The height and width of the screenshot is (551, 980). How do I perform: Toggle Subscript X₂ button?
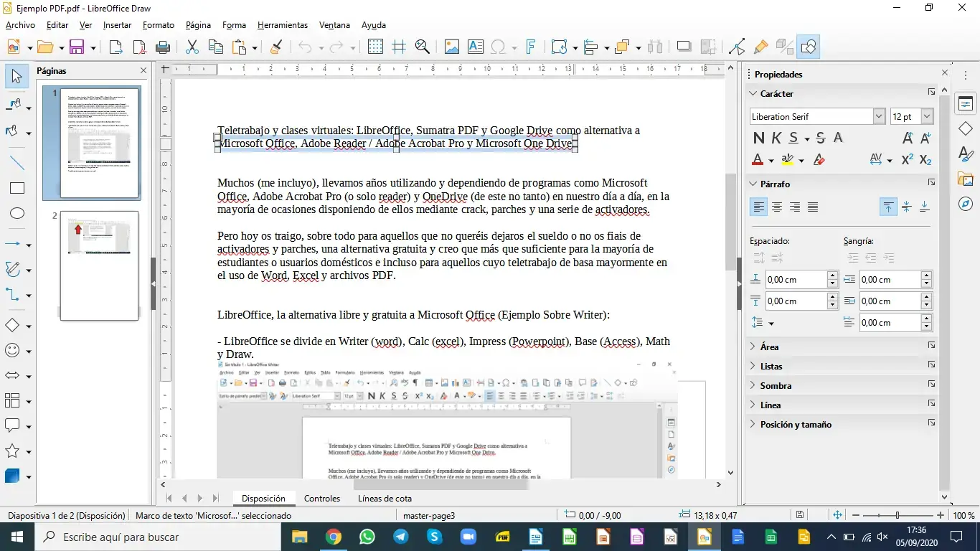925,159
